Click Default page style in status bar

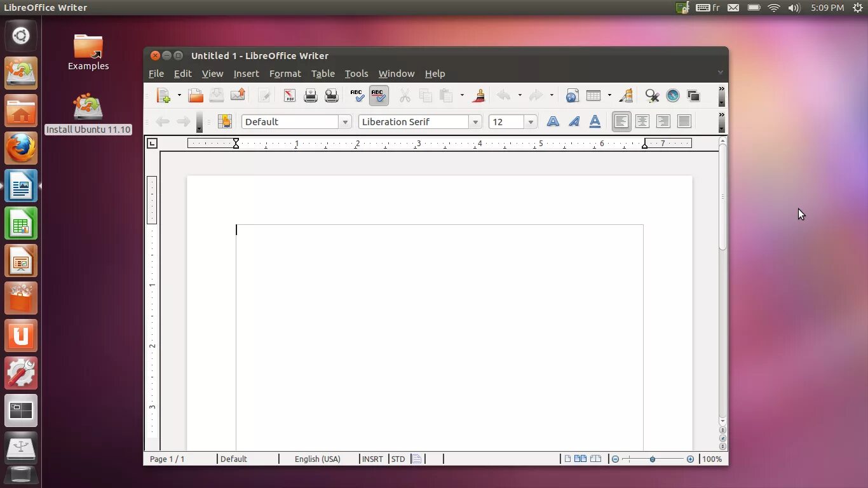pyautogui.click(x=233, y=459)
